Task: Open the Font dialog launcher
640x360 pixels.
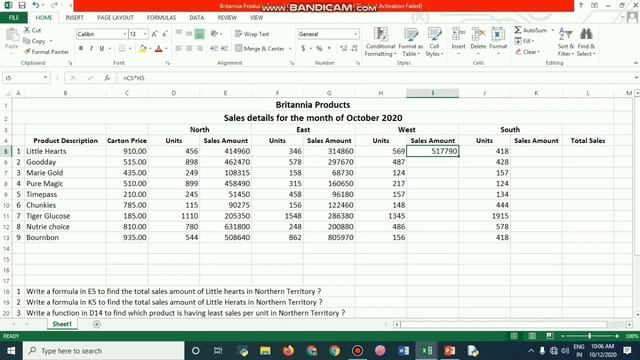Action: [168, 63]
